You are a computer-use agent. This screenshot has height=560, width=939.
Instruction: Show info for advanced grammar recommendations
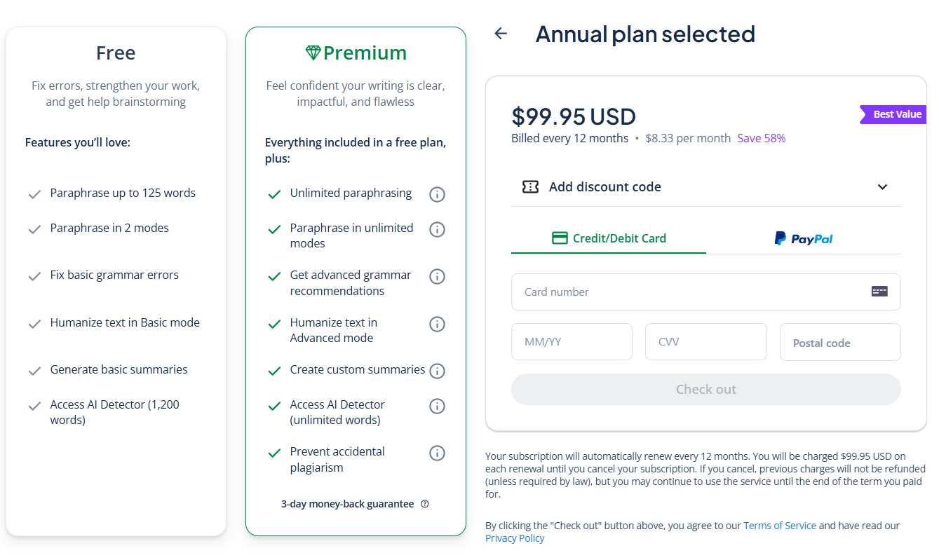pos(437,276)
